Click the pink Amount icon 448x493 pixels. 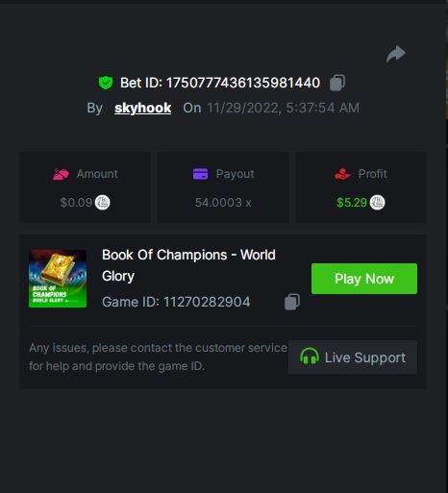(x=61, y=174)
